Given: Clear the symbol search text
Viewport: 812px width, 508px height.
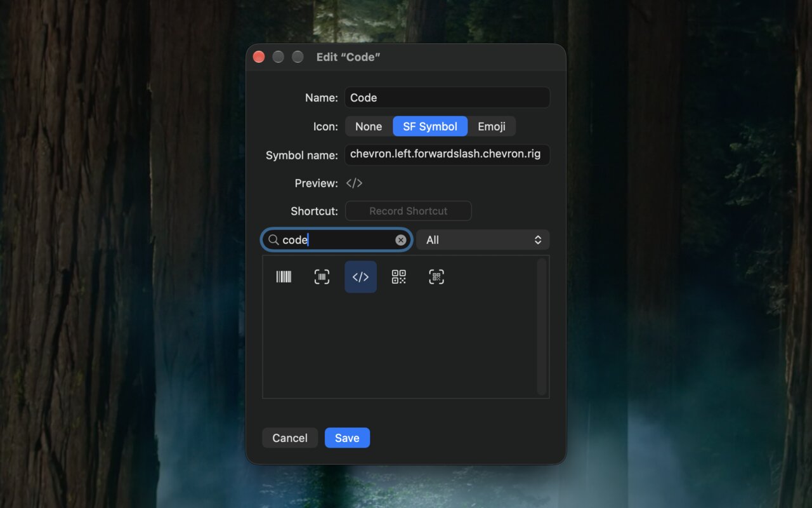Looking at the screenshot, I should pos(401,240).
